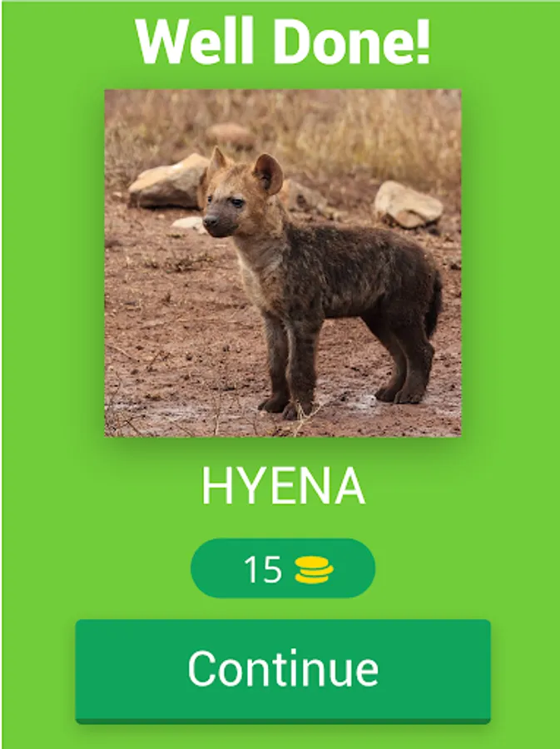Click the HYENA answer label
This screenshot has width=560, height=749.
click(x=283, y=486)
